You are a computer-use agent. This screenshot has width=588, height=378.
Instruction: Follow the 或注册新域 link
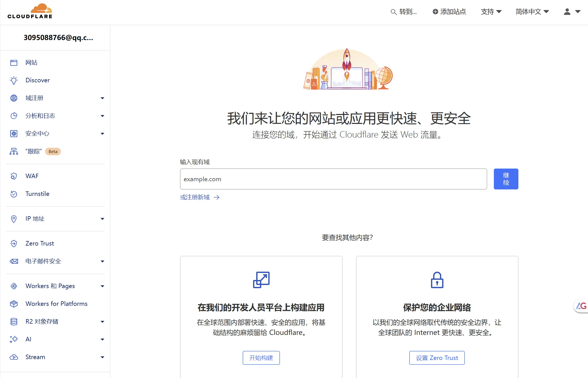194,197
